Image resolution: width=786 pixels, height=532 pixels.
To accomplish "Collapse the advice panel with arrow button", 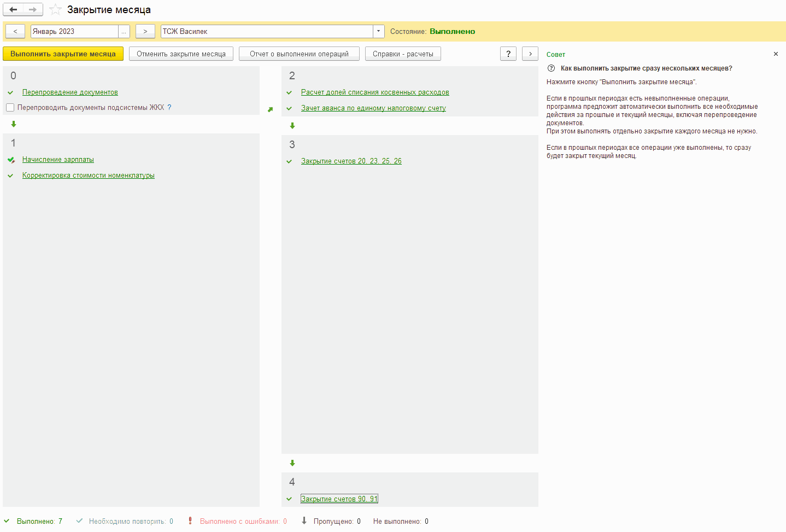I will point(530,54).
